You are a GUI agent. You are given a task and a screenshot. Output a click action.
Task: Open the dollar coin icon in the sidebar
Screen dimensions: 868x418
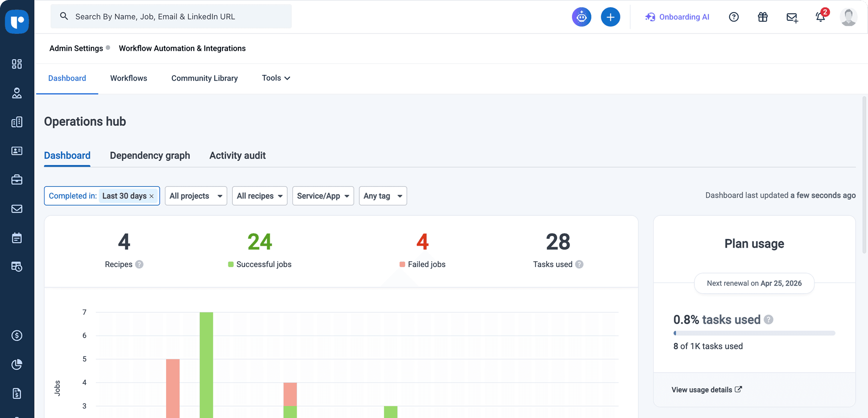point(17,335)
